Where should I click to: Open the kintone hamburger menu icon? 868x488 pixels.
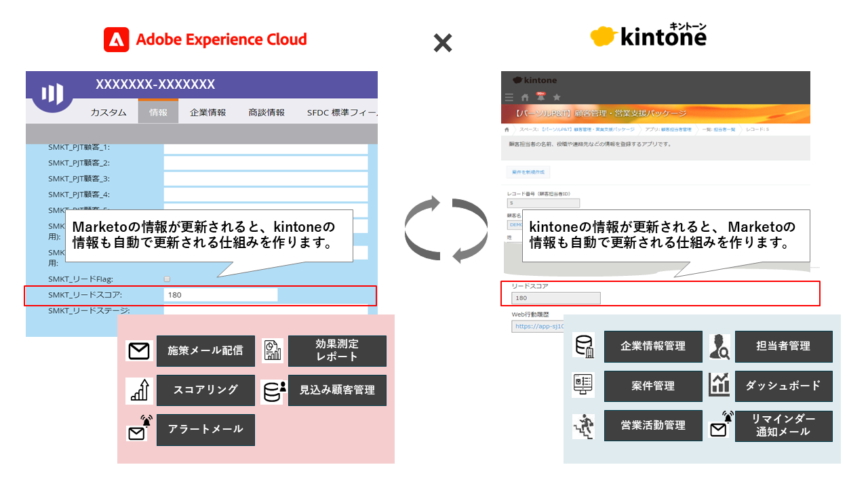pyautogui.click(x=509, y=98)
